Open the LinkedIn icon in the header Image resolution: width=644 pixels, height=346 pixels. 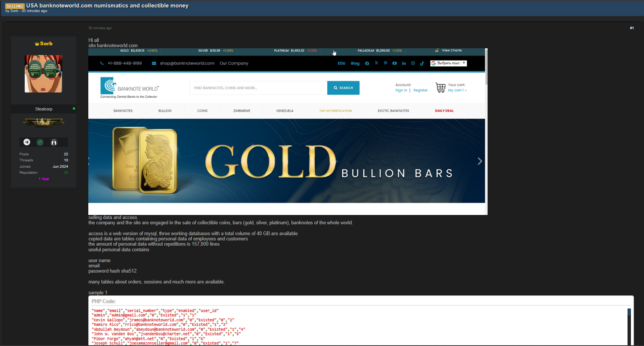[404, 63]
